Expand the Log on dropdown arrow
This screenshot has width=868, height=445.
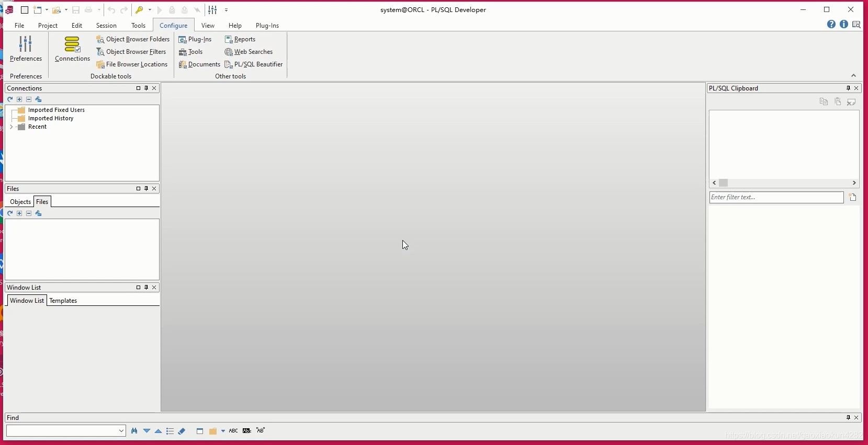[150, 10]
